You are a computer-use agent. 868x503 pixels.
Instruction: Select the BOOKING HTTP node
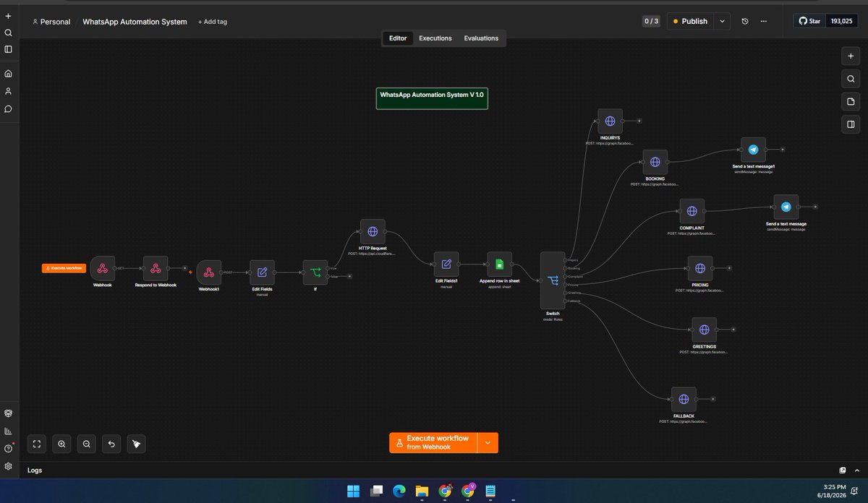(x=655, y=162)
